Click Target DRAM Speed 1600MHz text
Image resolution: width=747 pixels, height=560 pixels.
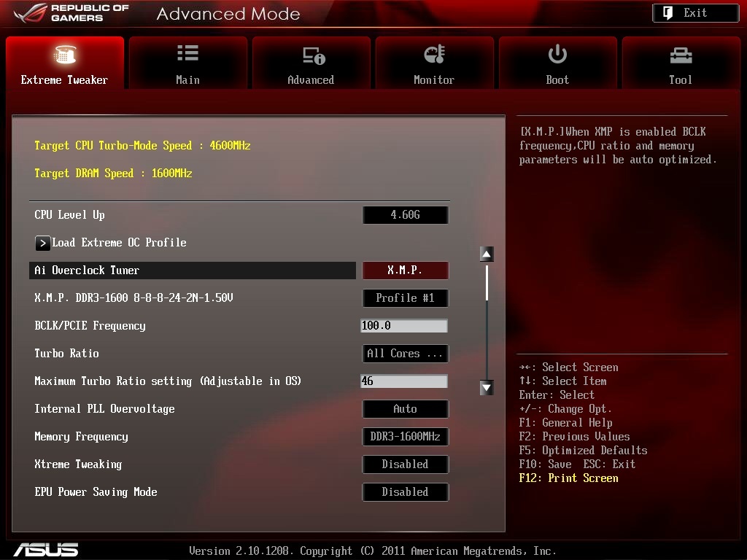(x=113, y=174)
